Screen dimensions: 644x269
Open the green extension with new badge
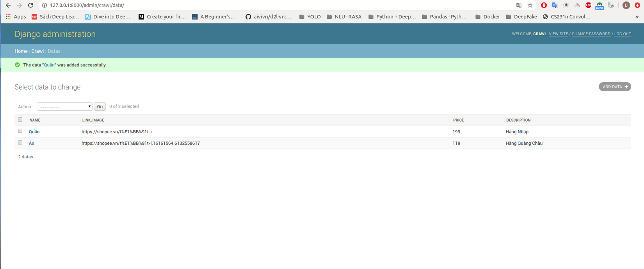[600, 6]
